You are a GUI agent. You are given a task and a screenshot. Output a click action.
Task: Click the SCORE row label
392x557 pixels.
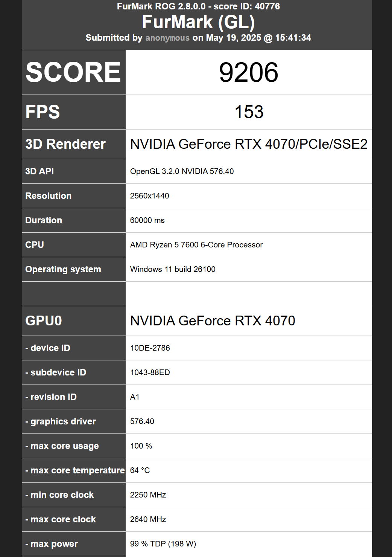pyautogui.click(x=73, y=72)
